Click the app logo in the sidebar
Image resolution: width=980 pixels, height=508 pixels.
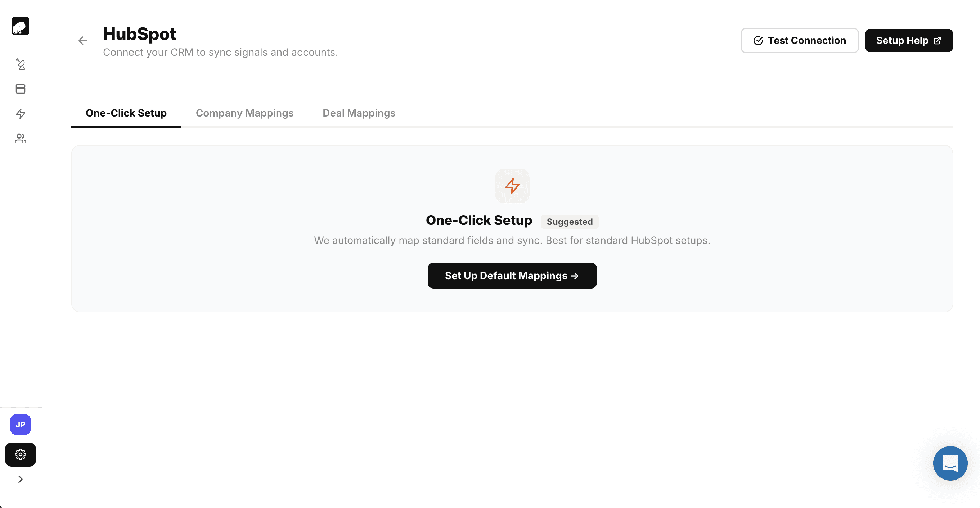click(x=21, y=26)
